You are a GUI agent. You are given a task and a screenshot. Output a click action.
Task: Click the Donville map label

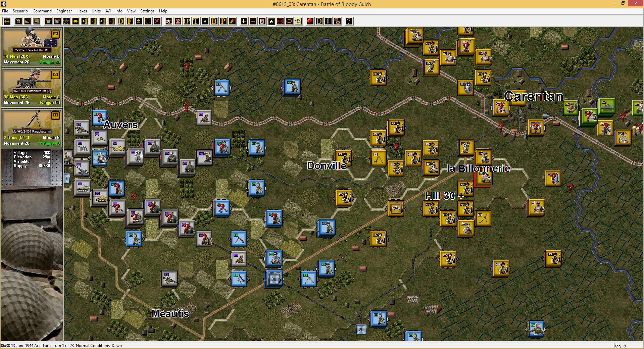[327, 166]
